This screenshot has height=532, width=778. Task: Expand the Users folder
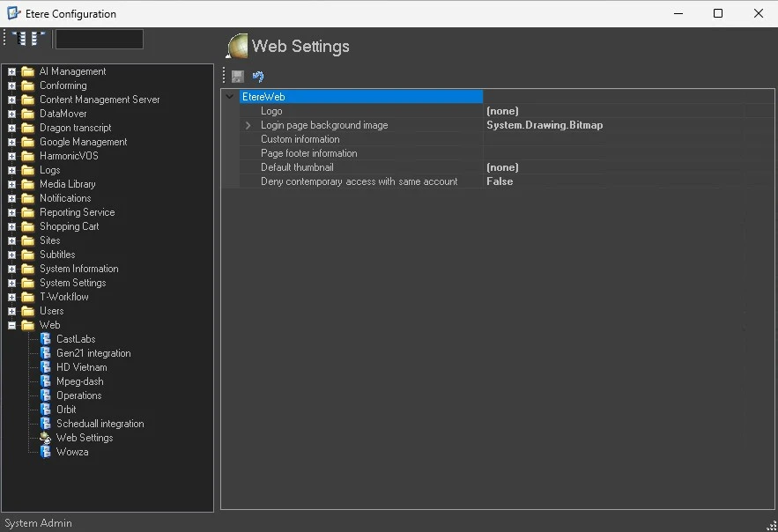pyautogui.click(x=12, y=311)
